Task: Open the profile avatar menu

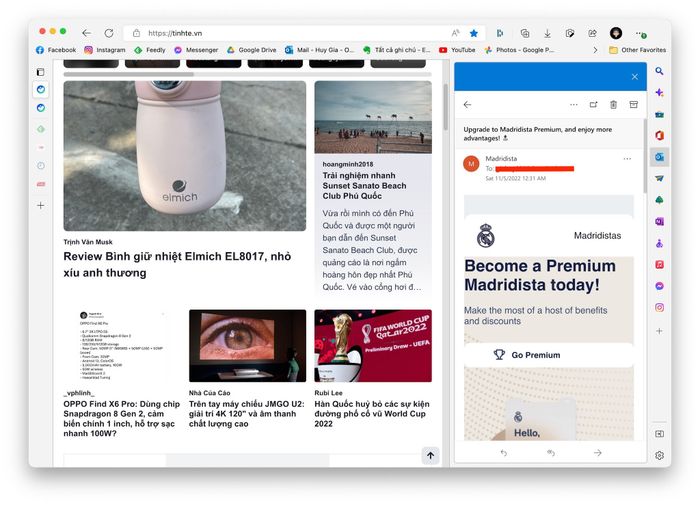Action: click(x=616, y=33)
